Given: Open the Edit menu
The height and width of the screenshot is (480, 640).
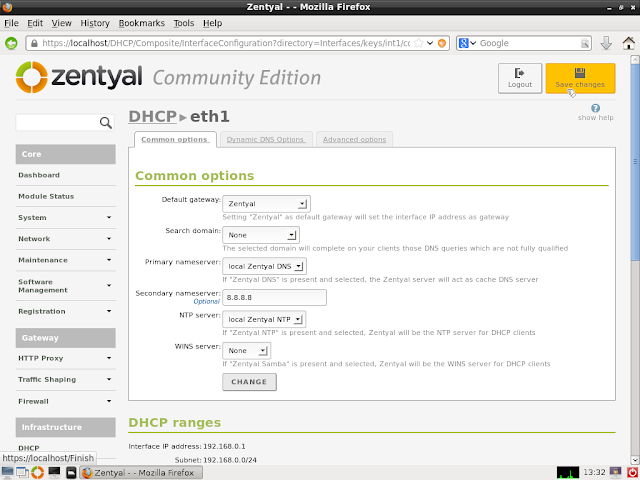Looking at the screenshot, I should tap(35, 23).
